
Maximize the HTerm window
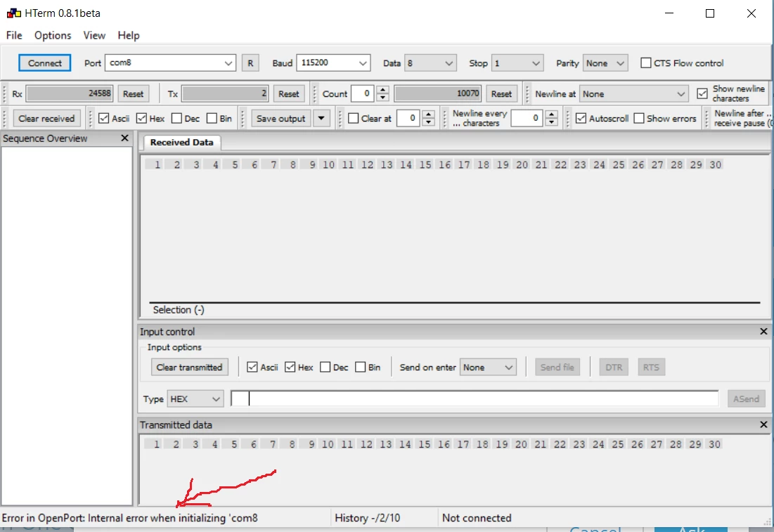[710, 13]
